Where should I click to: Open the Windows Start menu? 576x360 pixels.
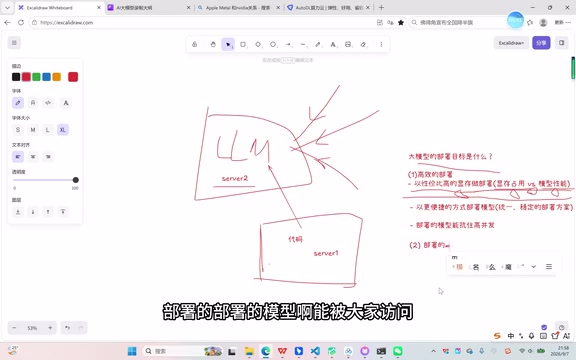132,351
